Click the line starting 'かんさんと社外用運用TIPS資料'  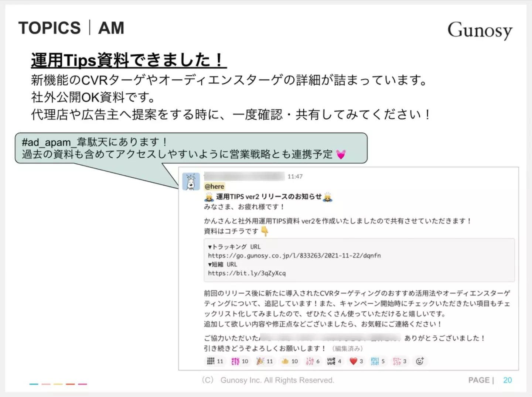pyautogui.click(x=338, y=221)
